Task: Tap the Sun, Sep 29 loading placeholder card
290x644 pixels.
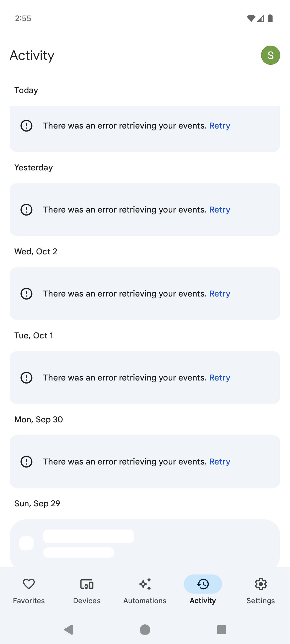Action: (145, 543)
